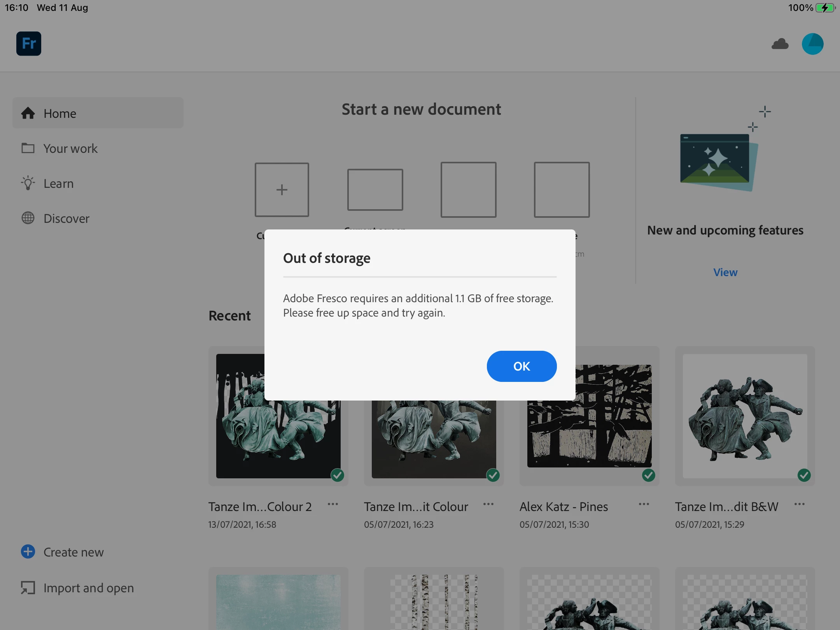Open the user profile avatar
Screen dimensions: 840x630
pyautogui.click(x=812, y=44)
